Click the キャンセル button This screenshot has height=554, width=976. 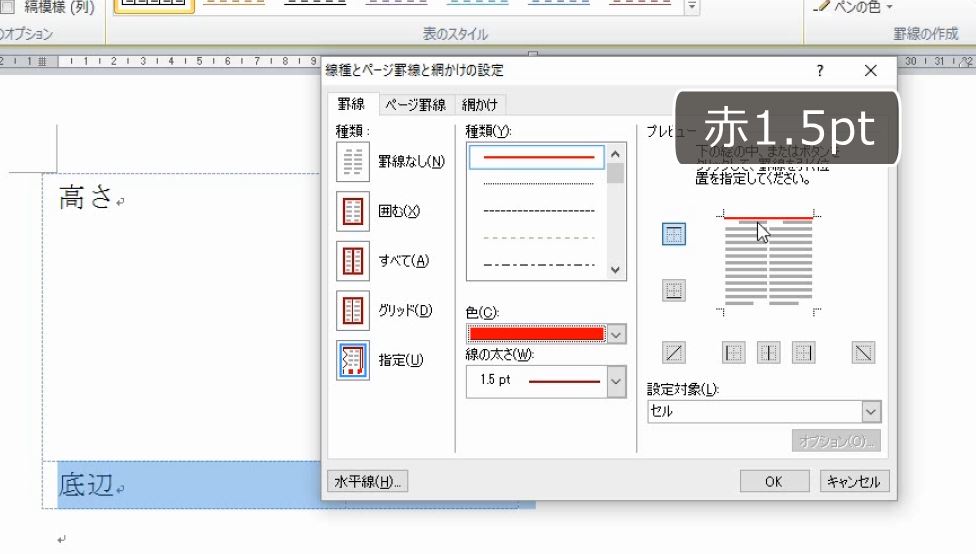coord(853,482)
